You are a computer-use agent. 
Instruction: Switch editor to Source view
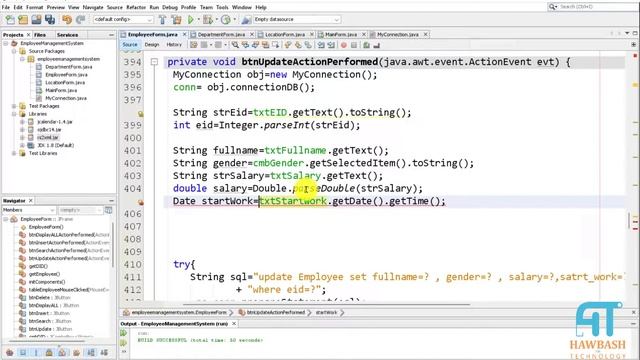tap(130, 44)
